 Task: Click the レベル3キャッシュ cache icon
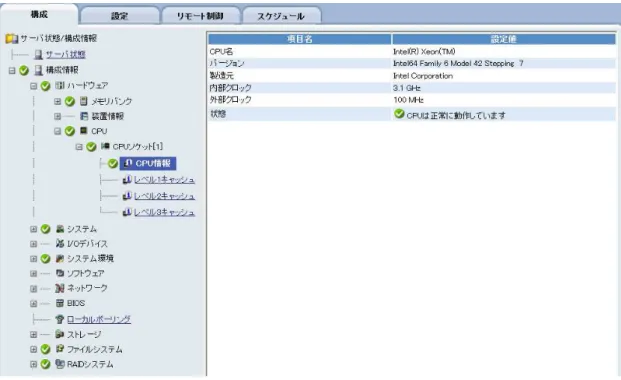point(127,212)
